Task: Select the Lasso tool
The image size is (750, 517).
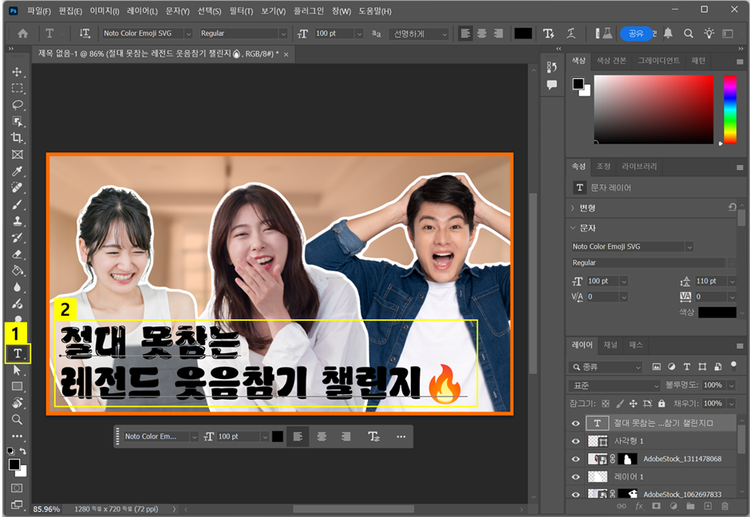Action: [x=17, y=105]
